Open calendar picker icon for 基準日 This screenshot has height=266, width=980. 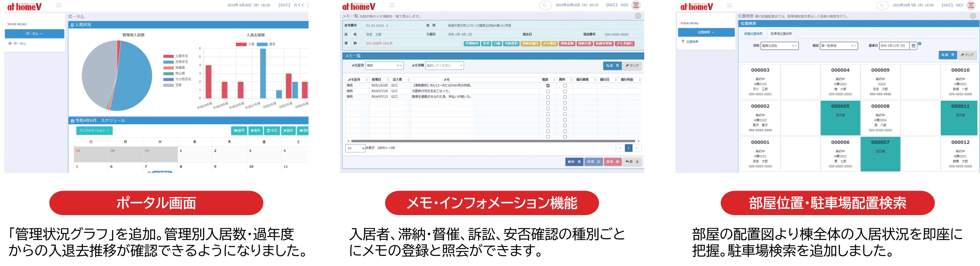tap(913, 46)
